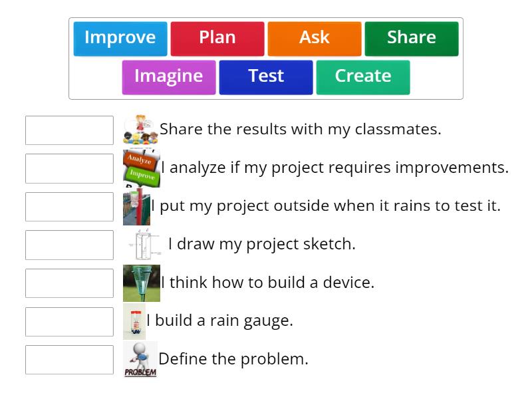
Task: Select the Test word tile
Action: tap(266, 76)
